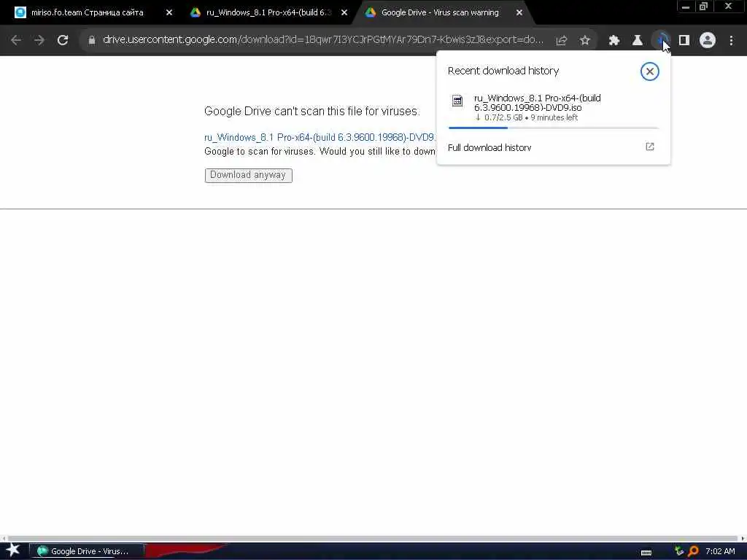The width and height of the screenshot is (747, 560).
Task: Bookmark this page with star icon
Action: coord(585,41)
